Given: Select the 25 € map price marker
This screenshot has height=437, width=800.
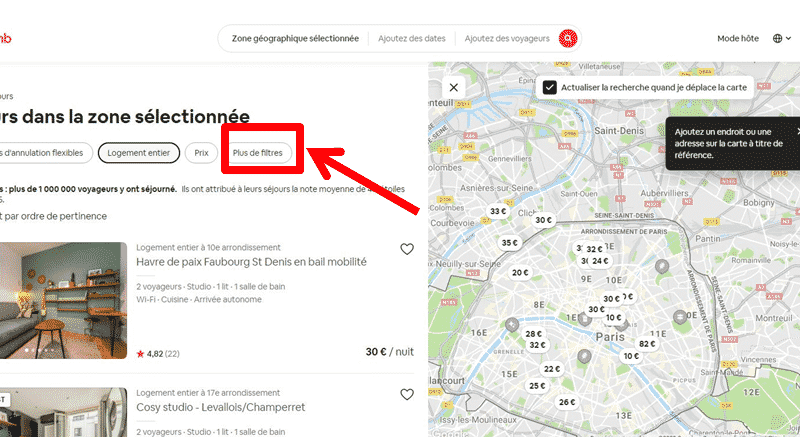Looking at the screenshot, I should [x=537, y=386].
